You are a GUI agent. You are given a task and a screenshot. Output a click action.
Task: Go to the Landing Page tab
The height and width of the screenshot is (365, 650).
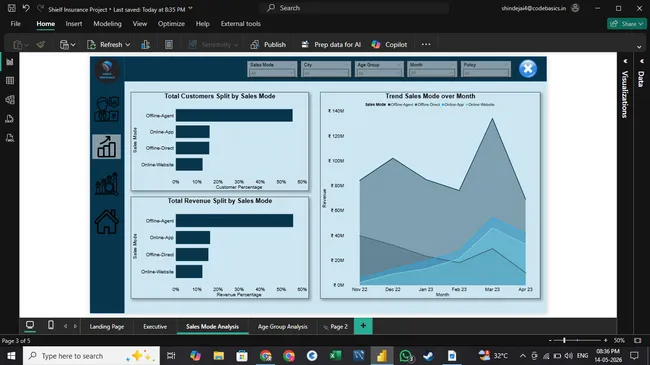pos(107,326)
